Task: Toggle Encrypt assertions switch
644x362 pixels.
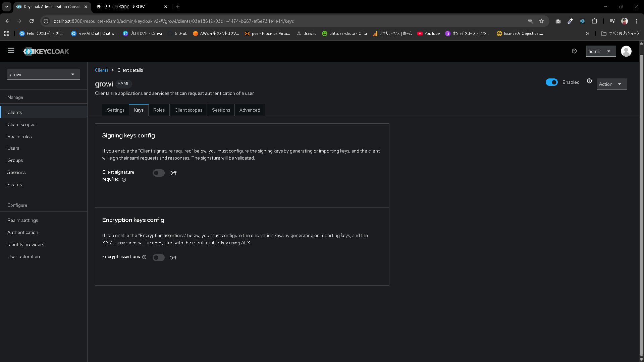Action: coord(159,257)
